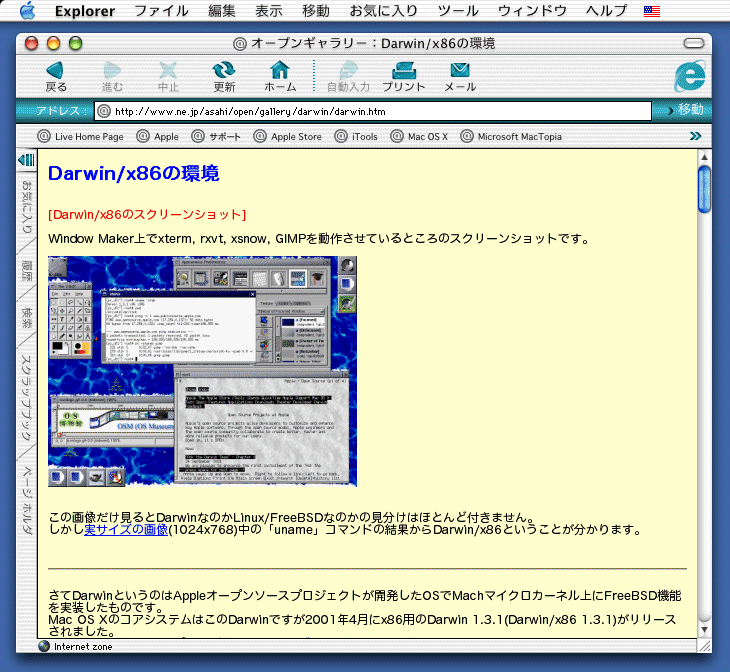The image size is (730, 672).
Task: Click the US flag input menu icon
Action: click(x=652, y=11)
